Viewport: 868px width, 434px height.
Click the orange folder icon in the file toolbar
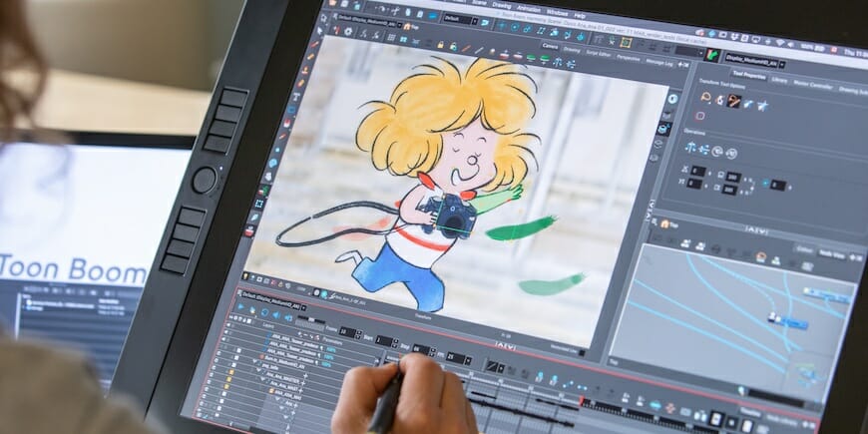coord(332,3)
